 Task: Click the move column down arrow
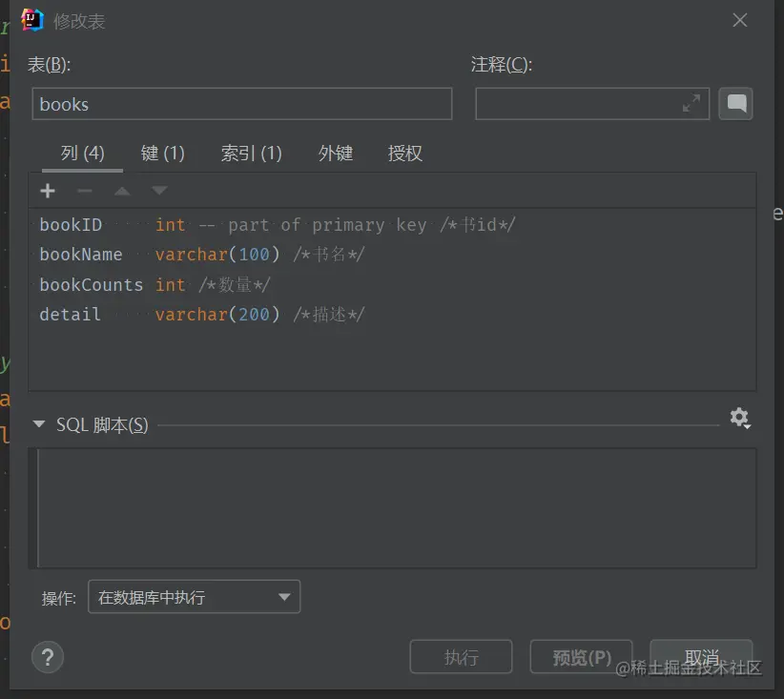[159, 191]
